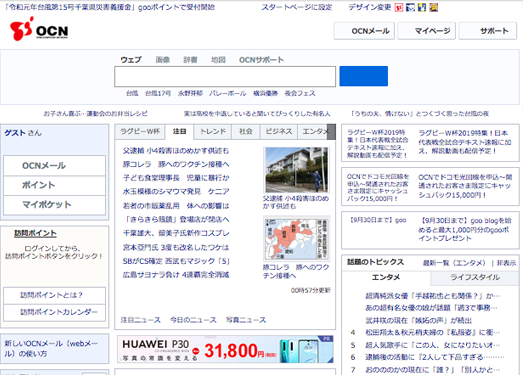Open the 水玉模様のシマウマ発見 headline
The width and height of the screenshot is (523, 375).
click(x=176, y=192)
